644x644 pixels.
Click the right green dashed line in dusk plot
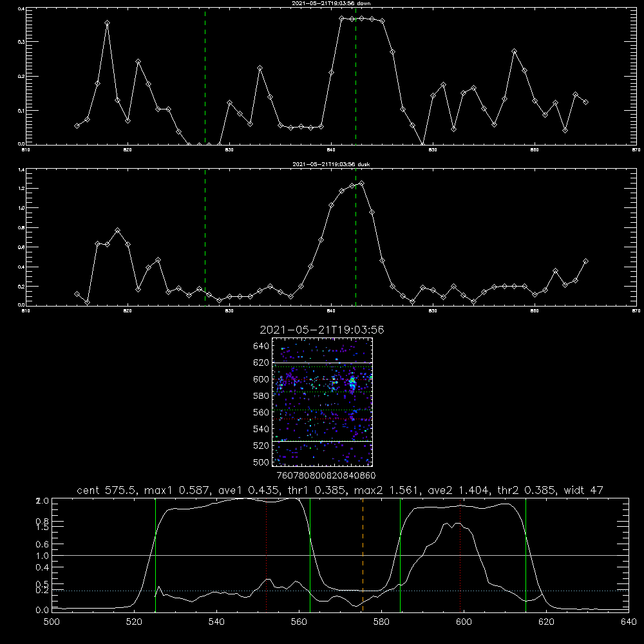[x=355, y=238]
